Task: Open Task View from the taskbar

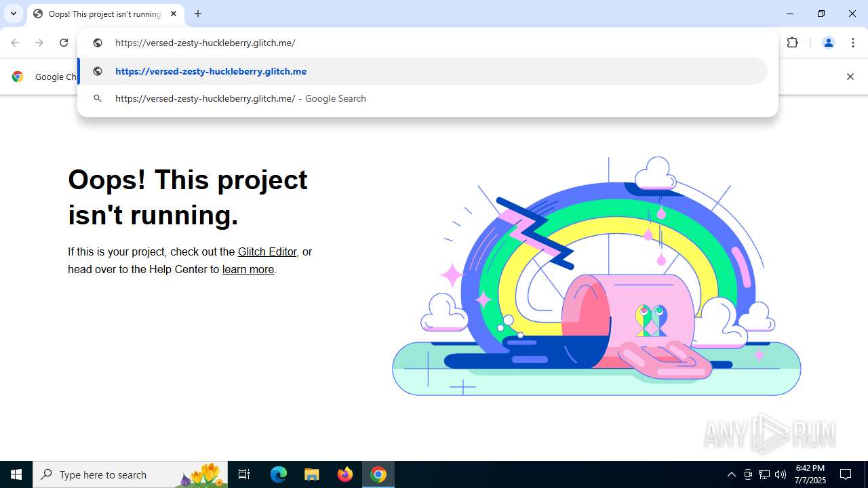Action: click(244, 474)
